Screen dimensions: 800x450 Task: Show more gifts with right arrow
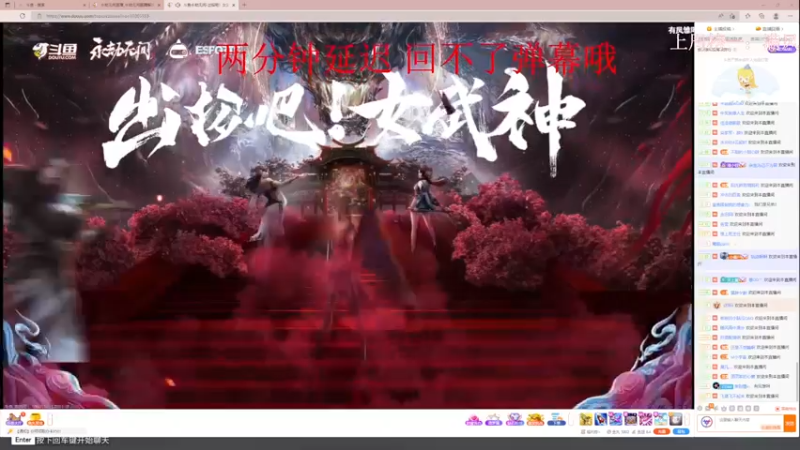pyautogui.click(x=687, y=419)
